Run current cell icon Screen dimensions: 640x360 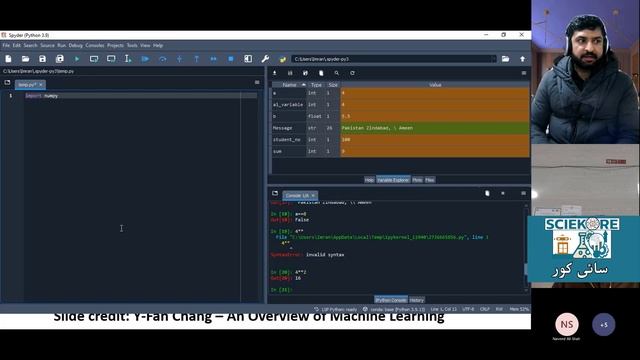pyautogui.click(x=94, y=59)
